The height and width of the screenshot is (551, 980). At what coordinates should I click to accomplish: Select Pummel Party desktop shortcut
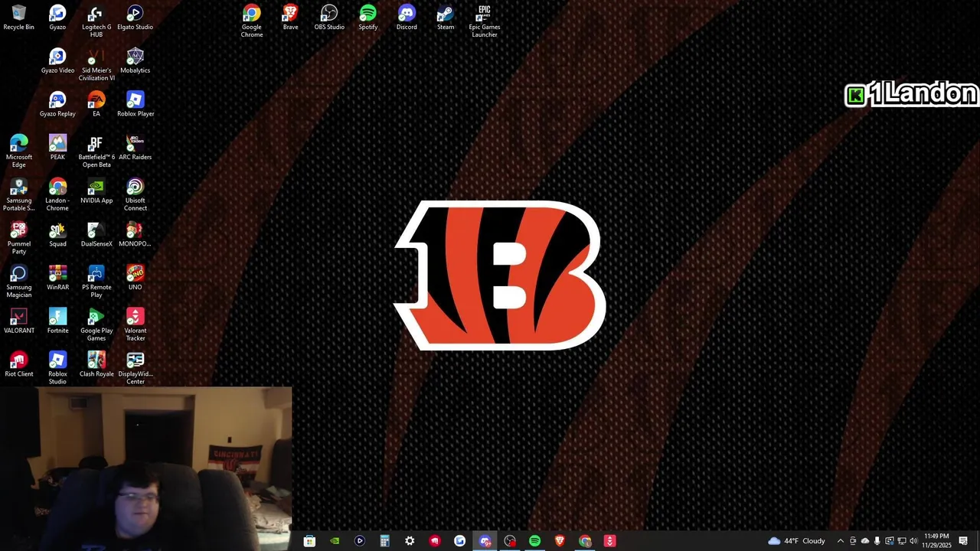click(x=19, y=239)
